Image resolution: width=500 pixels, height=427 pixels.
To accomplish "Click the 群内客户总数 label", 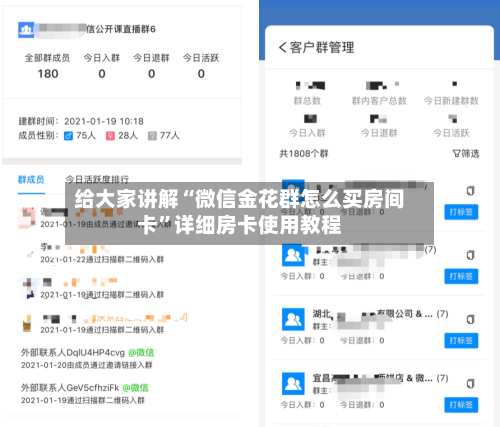I will [x=379, y=101].
